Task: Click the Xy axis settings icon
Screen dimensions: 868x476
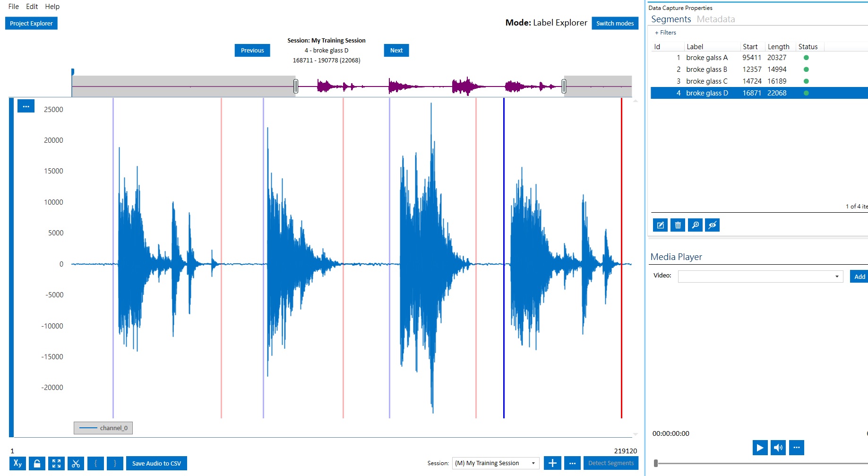Action: (x=17, y=463)
